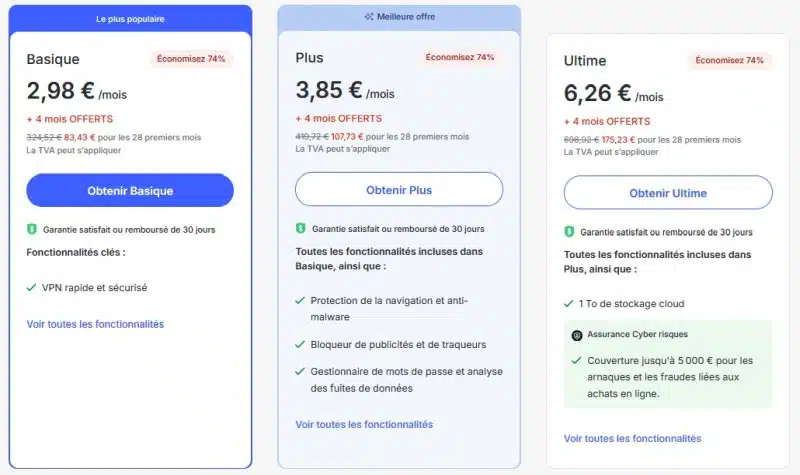Click the Obtenir Ultime button

[668, 193]
